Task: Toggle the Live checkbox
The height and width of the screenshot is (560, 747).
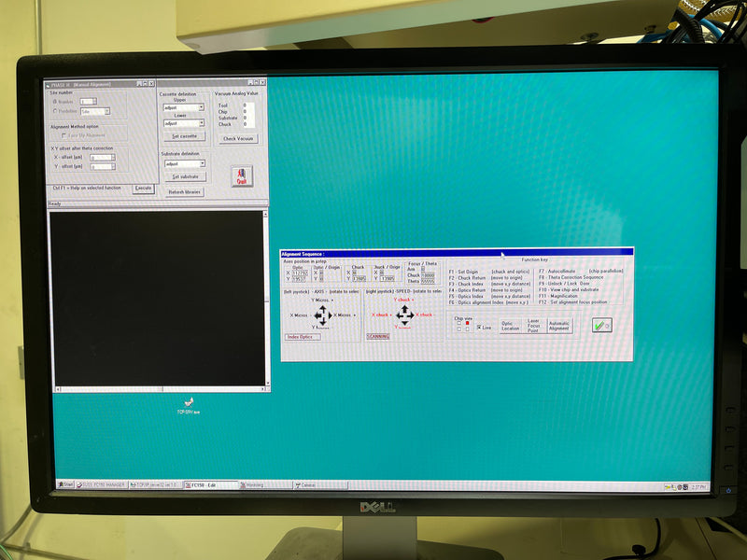Action: click(x=480, y=328)
